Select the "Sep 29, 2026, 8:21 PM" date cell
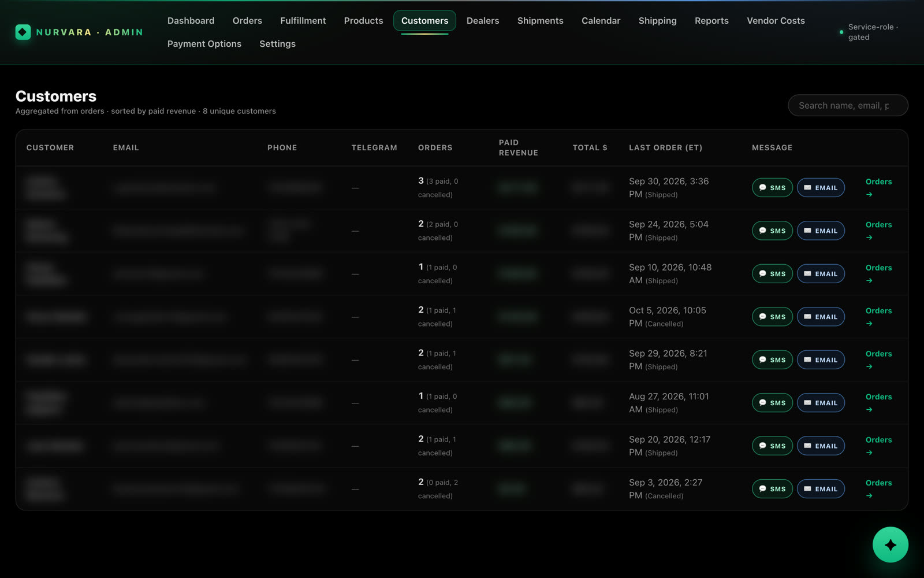This screenshot has width=924, height=578. [668, 360]
